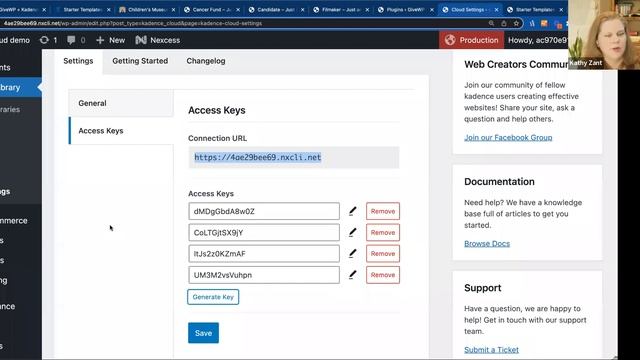Open the Nexcess menu in admin bar
640x360 pixels.
click(x=158, y=40)
